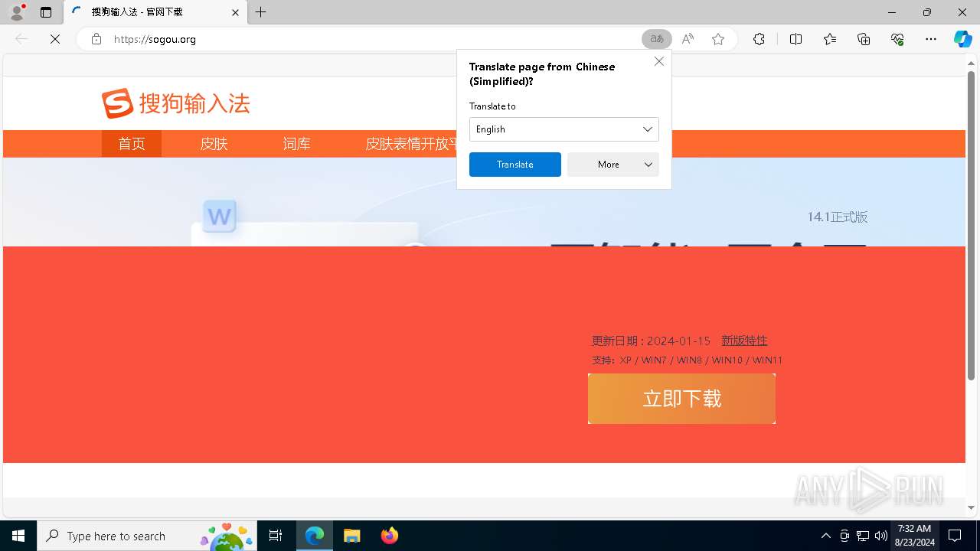This screenshot has width=980, height=551.
Task: Click the supported systems XP / WIN7 text
Action: (x=688, y=360)
